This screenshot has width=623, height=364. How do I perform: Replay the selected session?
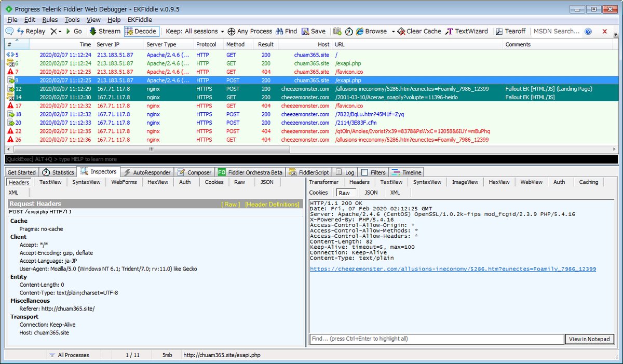pos(31,31)
